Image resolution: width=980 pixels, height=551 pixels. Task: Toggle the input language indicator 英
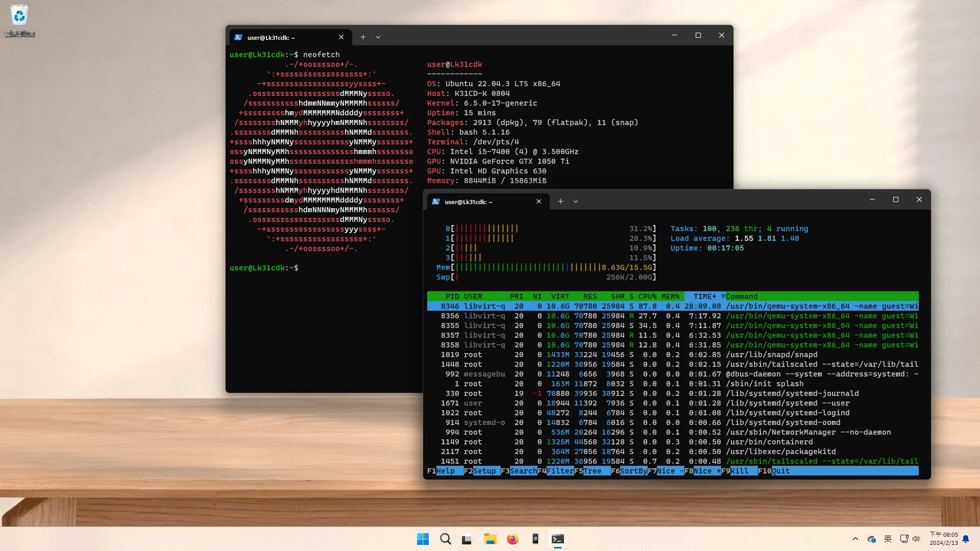pyautogui.click(x=888, y=539)
